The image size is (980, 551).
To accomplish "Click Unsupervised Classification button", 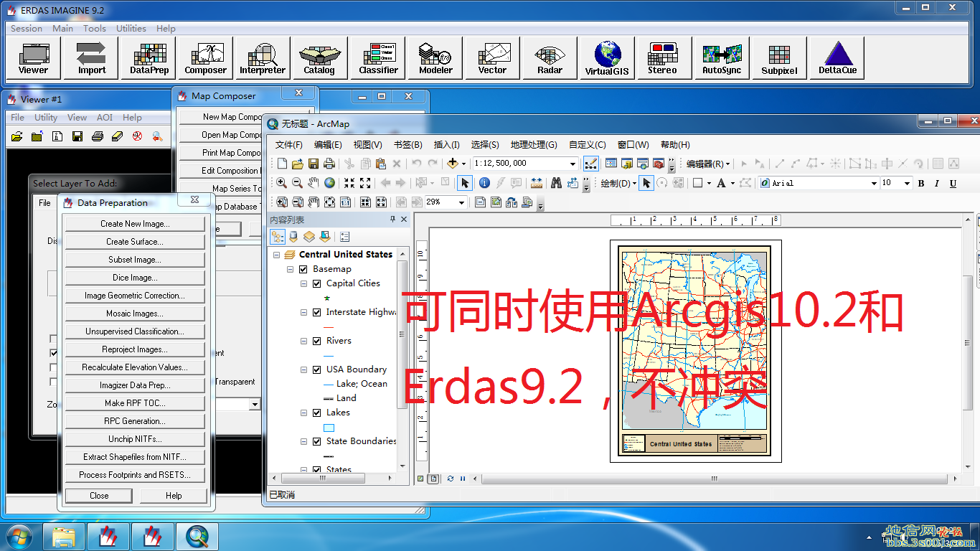I will (135, 331).
